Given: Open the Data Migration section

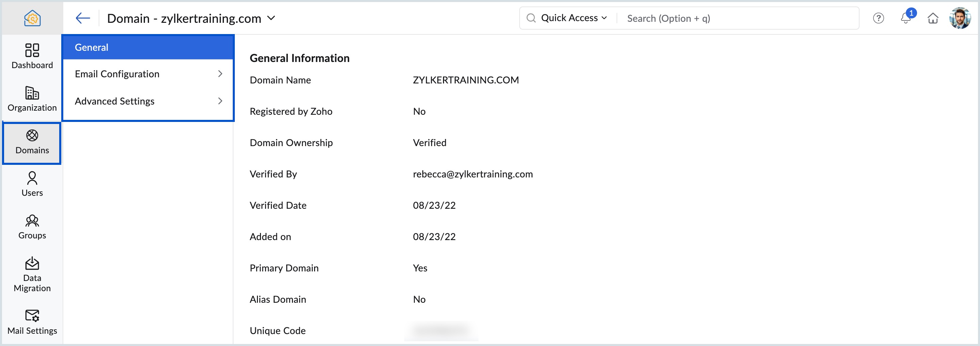Looking at the screenshot, I should coord(32,274).
